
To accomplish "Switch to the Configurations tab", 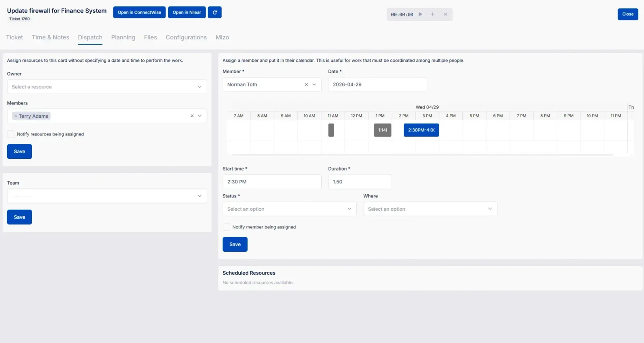I will click(x=186, y=37).
